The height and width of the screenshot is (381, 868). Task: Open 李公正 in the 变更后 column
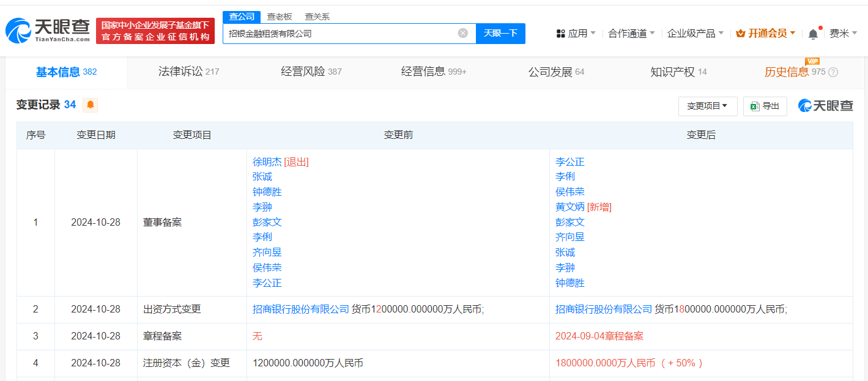(x=570, y=162)
